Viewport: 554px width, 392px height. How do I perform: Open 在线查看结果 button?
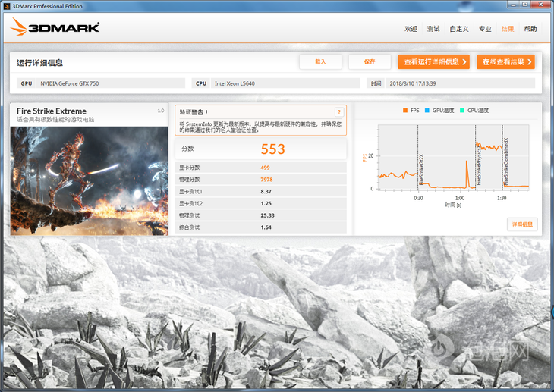[505, 62]
